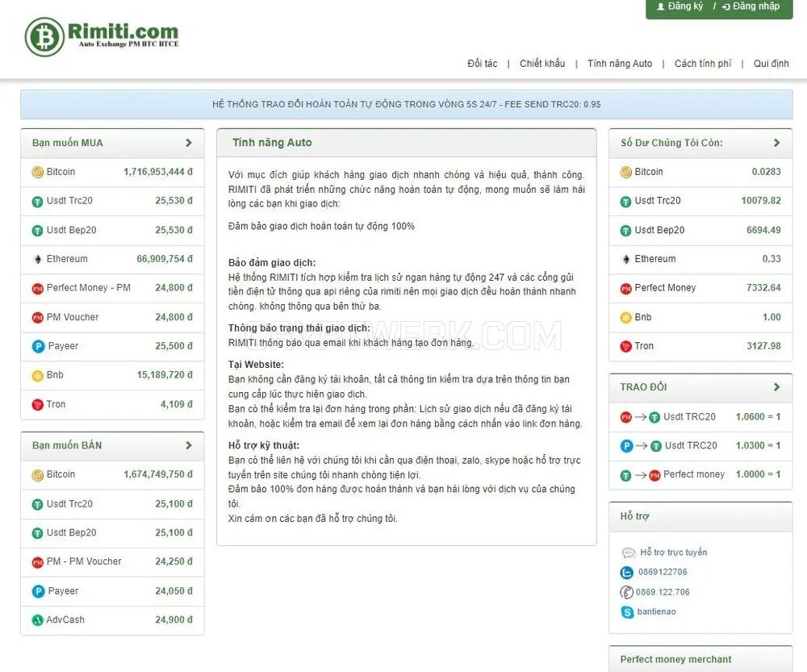Viewport: 807px width, 672px height.
Task: Click Tron icon in MUA list
Action: coord(38,404)
